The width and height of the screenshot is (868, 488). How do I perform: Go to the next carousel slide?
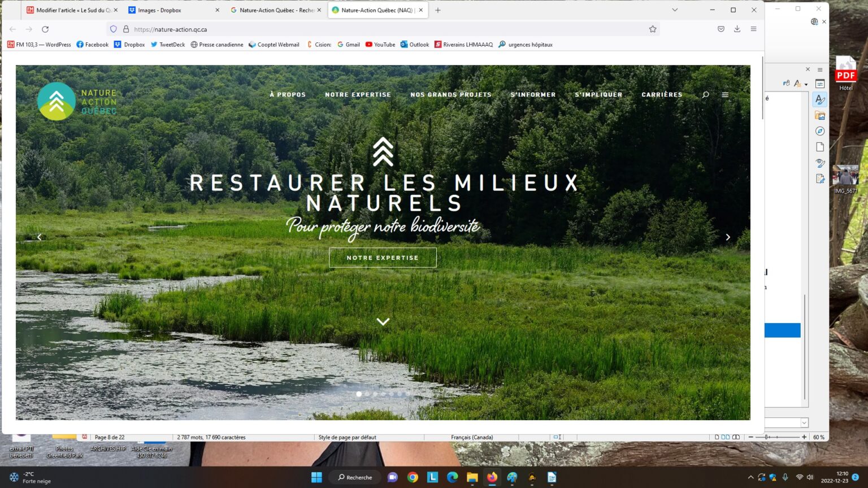point(728,237)
